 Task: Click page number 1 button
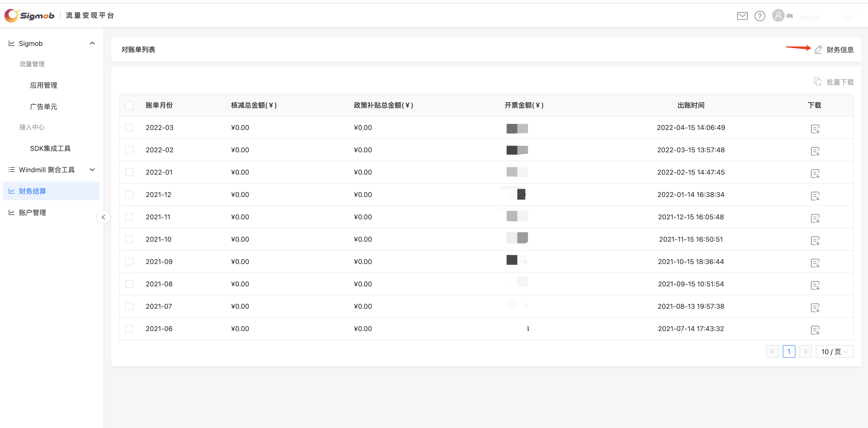pos(789,351)
